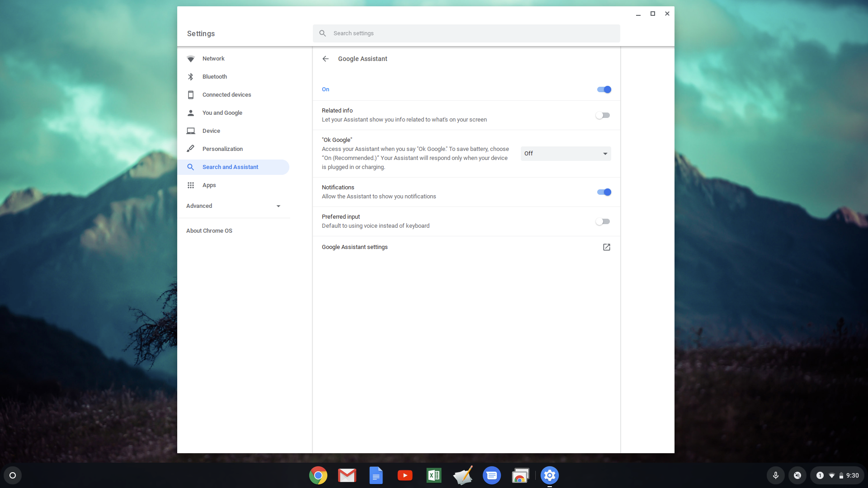Open Gmail from the shelf
868x488 pixels.
347,475
